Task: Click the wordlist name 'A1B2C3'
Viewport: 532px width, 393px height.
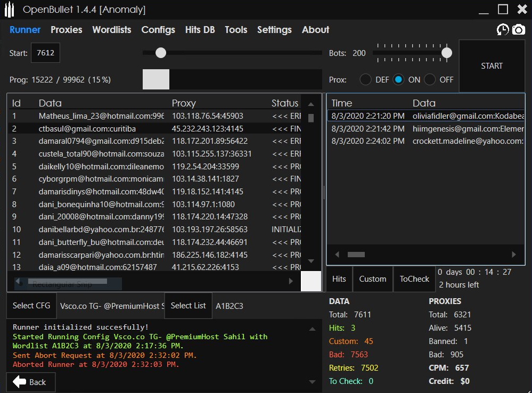Action: tap(230, 306)
